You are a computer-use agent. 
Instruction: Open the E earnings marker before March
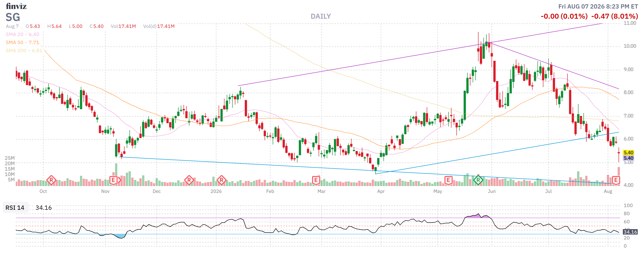(x=316, y=180)
